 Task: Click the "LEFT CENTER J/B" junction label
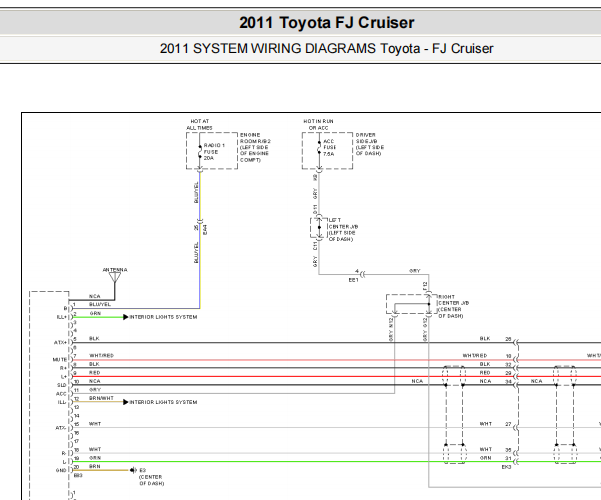pyautogui.click(x=343, y=230)
